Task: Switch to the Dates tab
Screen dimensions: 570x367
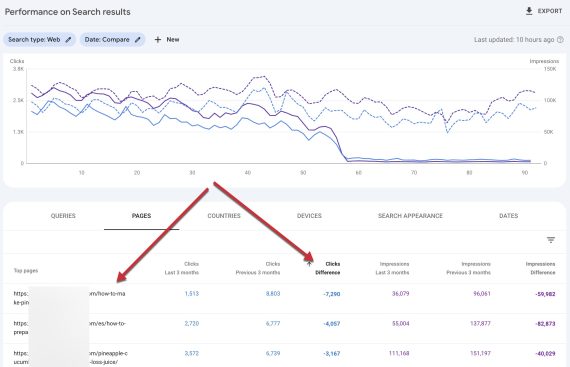Action: (x=508, y=216)
